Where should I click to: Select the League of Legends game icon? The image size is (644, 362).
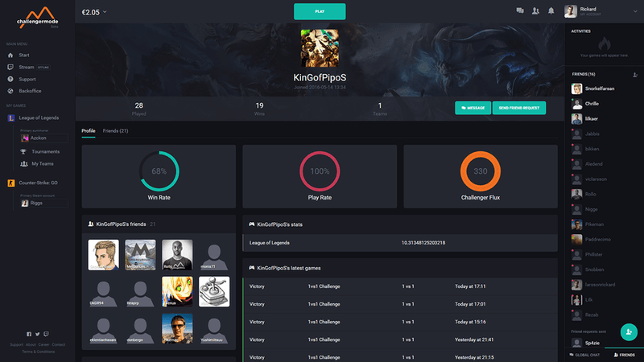(11, 117)
